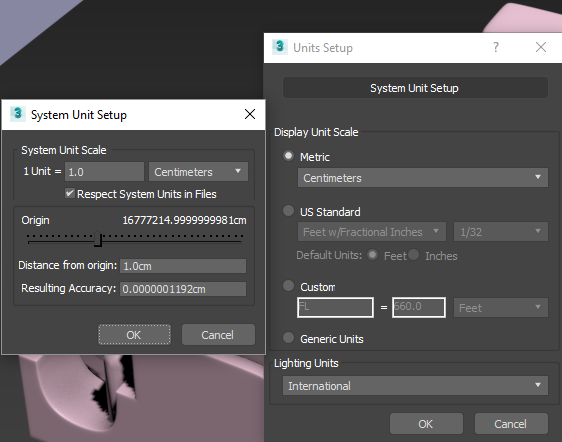This screenshot has height=442, width=562.
Task: Click the Display Unit Scale label
Action: point(316,132)
